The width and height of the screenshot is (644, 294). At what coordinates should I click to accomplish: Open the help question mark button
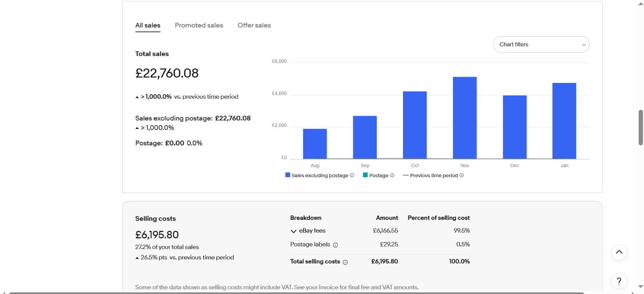619,281
